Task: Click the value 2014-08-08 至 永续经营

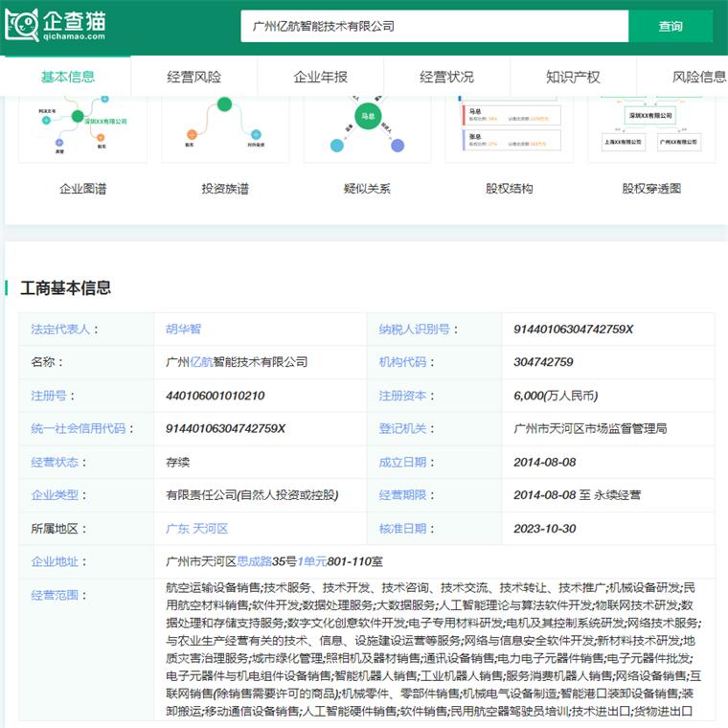Action: click(x=577, y=495)
